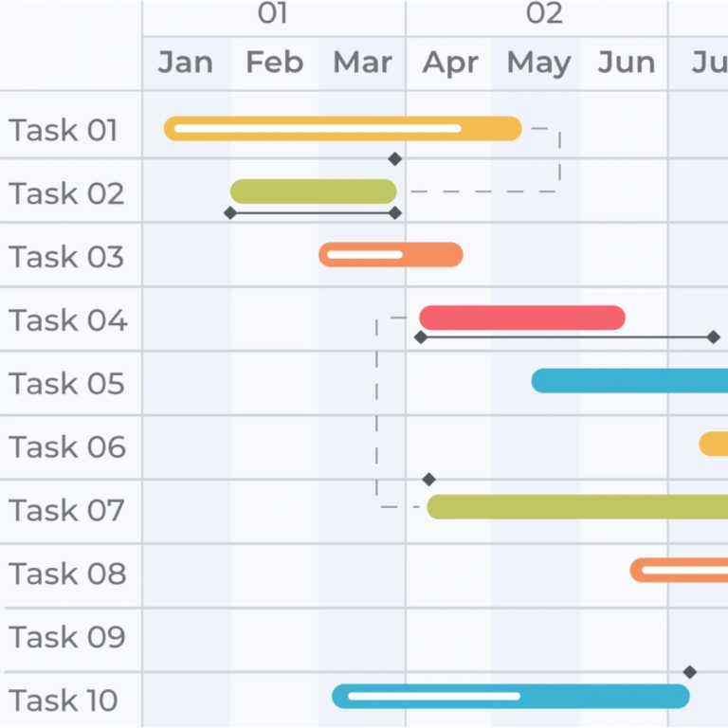Select the green Task 02 bar
This screenshot has width=728, height=728.
point(313,191)
